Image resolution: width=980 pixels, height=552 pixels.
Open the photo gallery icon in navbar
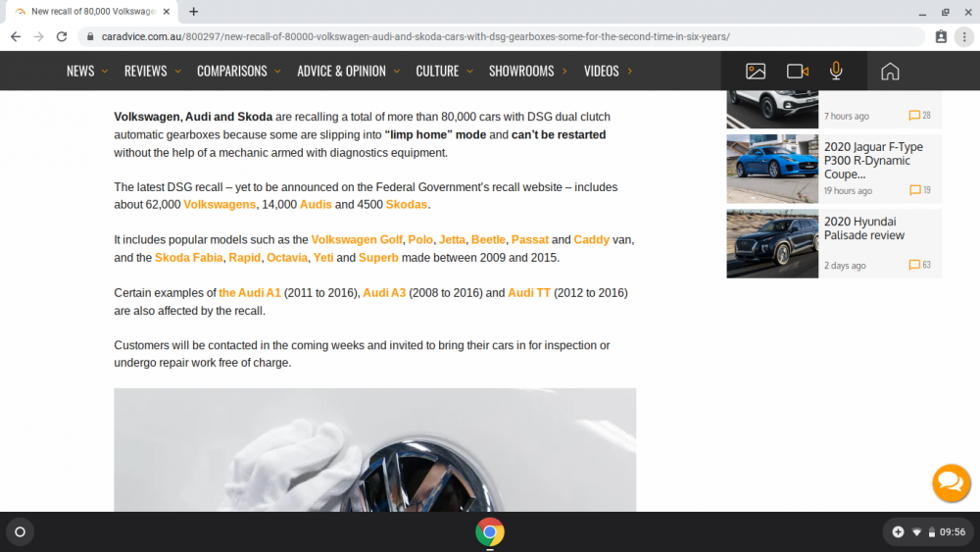pos(756,72)
